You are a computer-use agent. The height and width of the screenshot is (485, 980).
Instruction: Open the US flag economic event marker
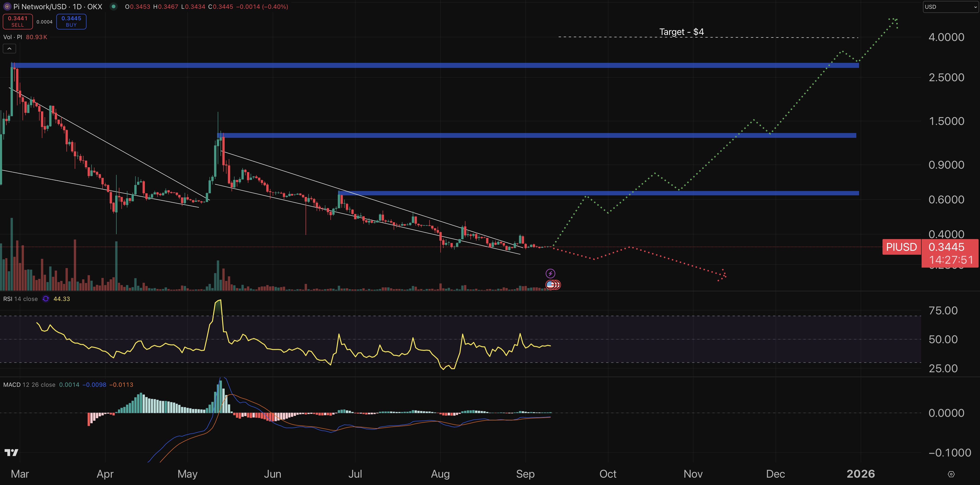pyautogui.click(x=550, y=284)
